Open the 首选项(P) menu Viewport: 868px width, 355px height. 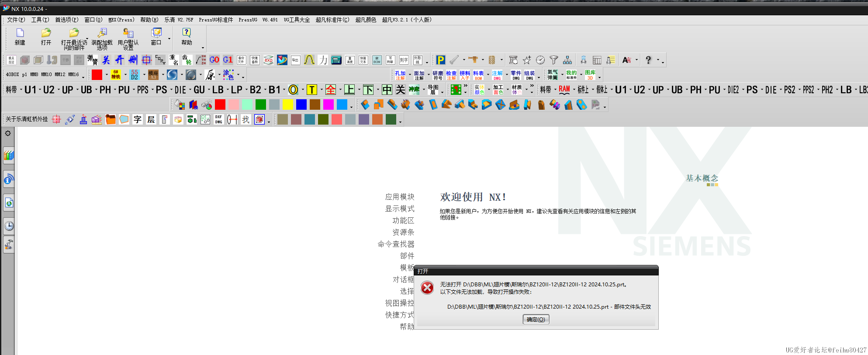[x=66, y=20]
